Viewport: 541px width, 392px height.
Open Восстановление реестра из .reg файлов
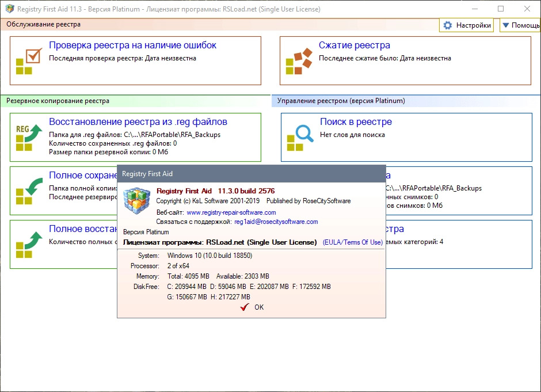[x=138, y=122]
